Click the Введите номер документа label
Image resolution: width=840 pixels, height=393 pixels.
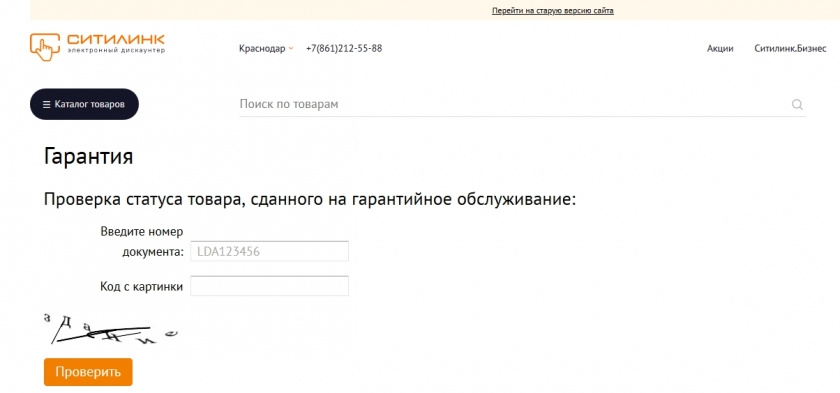click(142, 241)
